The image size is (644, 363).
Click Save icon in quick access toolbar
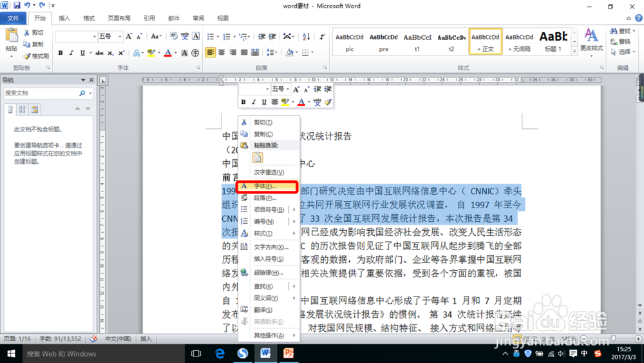pyautogui.click(x=17, y=5)
